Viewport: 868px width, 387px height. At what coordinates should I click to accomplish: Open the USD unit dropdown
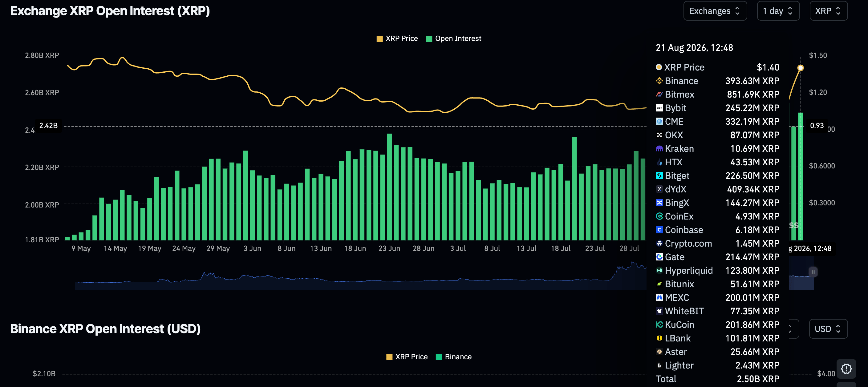[828, 329]
